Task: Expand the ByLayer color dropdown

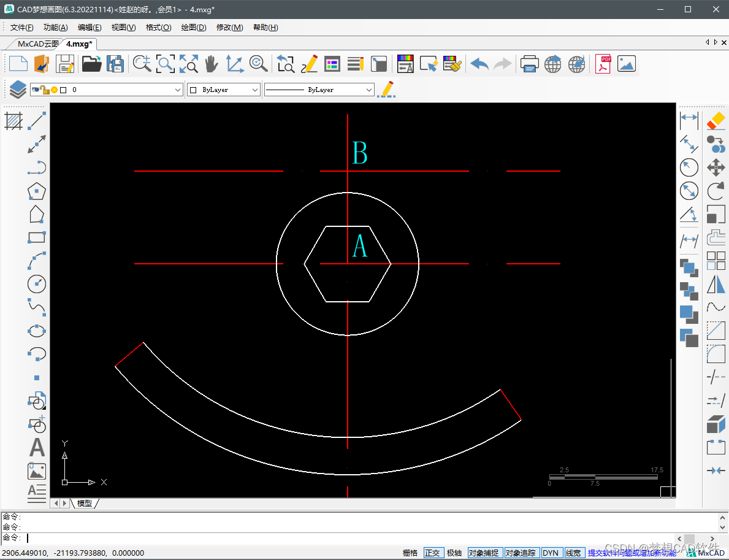Action: pyautogui.click(x=255, y=90)
